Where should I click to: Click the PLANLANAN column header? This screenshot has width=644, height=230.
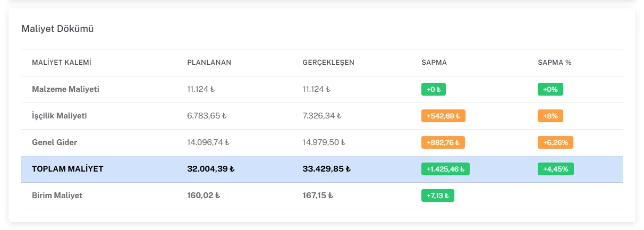point(209,62)
